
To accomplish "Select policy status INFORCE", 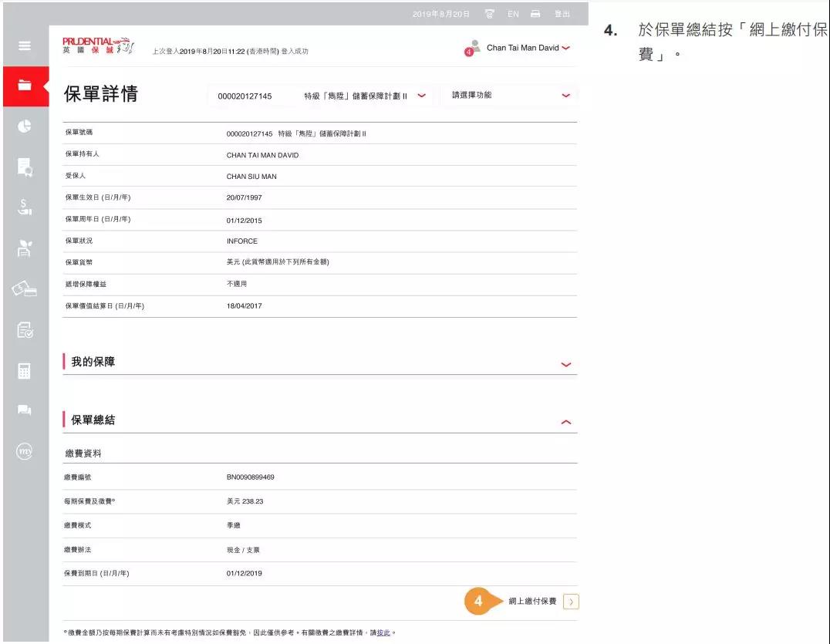I will (x=242, y=241).
